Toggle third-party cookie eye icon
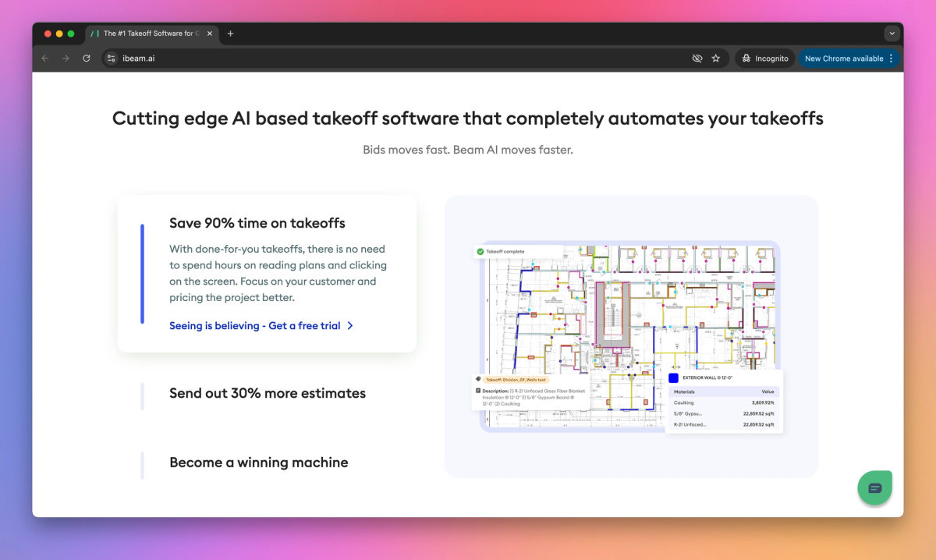The height and width of the screenshot is (560, 936). click(x=697, y=58)
